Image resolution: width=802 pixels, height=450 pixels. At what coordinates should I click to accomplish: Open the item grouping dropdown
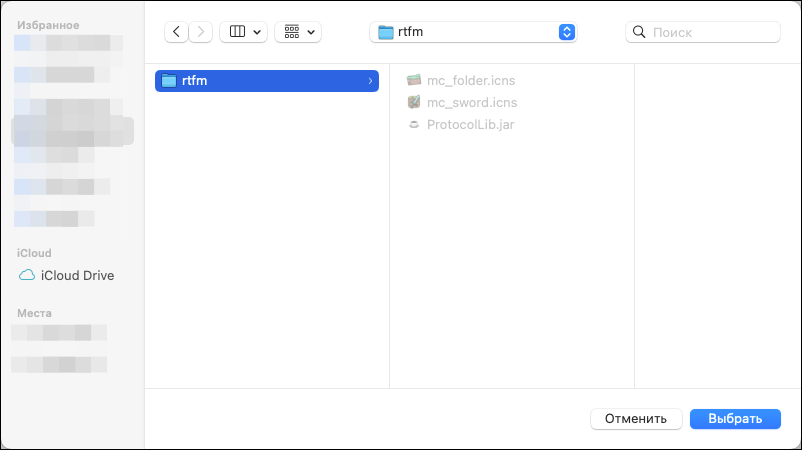298,32
